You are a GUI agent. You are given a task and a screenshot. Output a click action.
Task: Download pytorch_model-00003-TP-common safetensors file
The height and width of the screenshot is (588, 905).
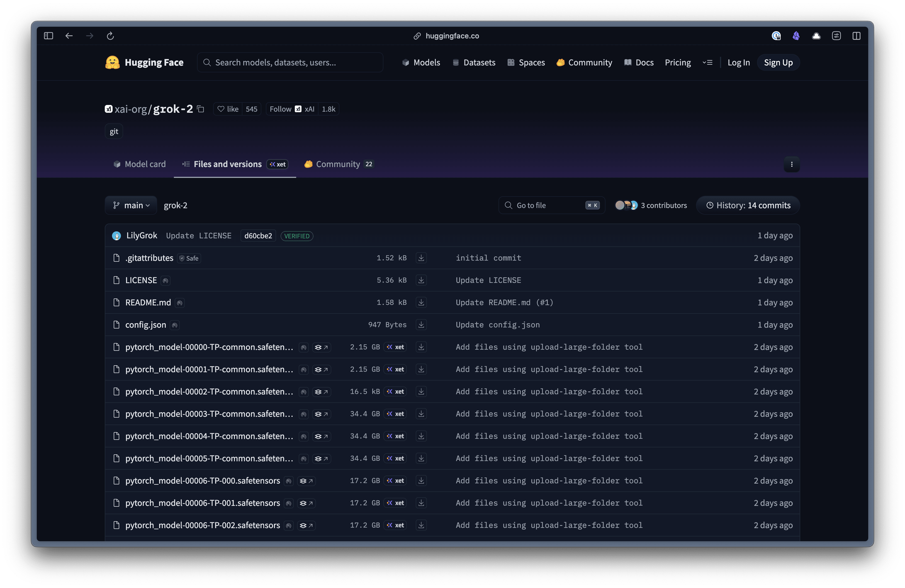click(x=421, y=414)
